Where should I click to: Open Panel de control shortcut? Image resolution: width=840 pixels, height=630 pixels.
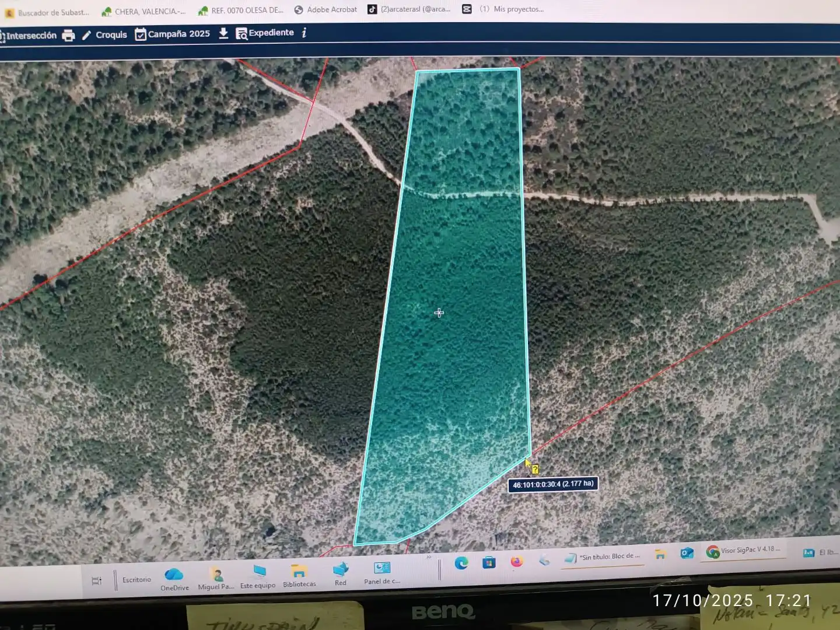382,573
